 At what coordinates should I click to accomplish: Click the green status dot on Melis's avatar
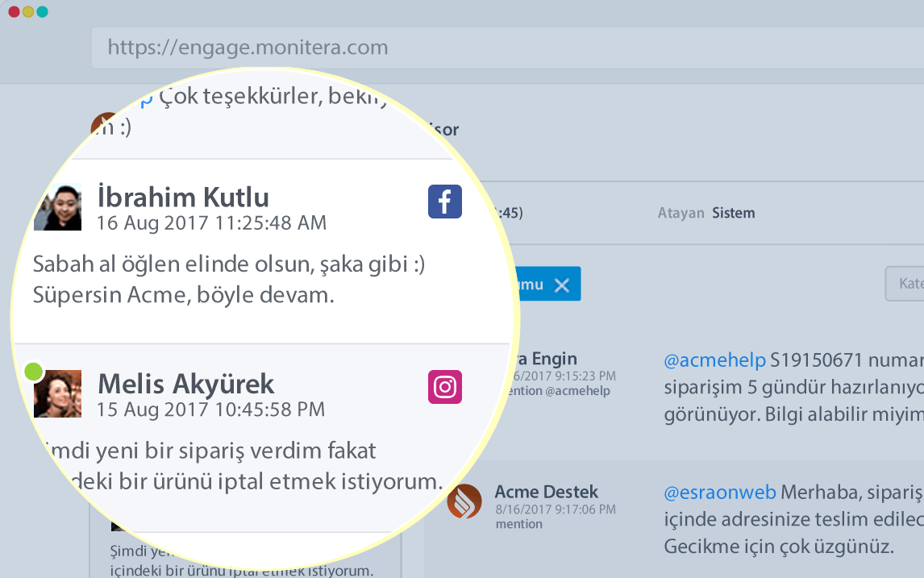tap(33, 372)
